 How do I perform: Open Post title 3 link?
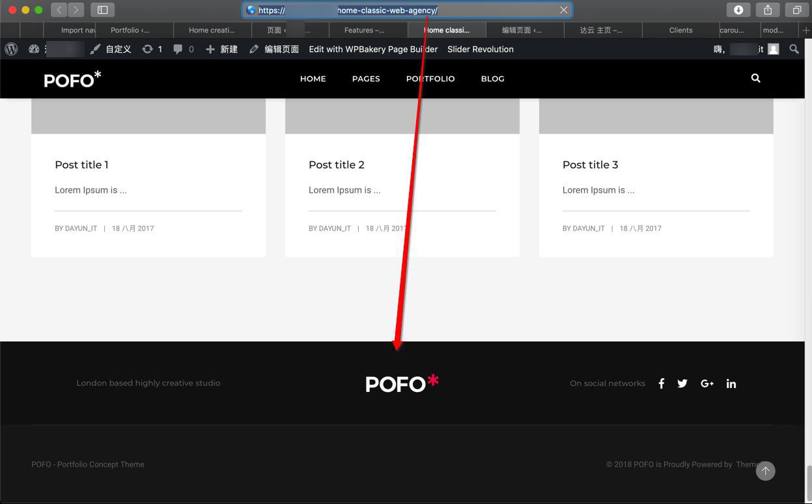pos(590,165)
